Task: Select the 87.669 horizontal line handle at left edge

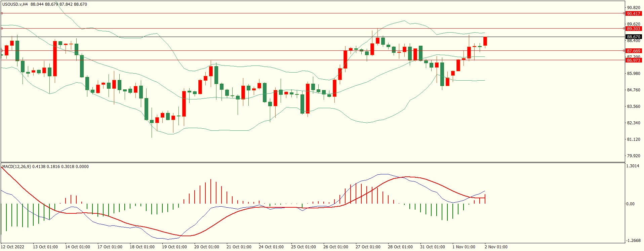Action: 2,51
